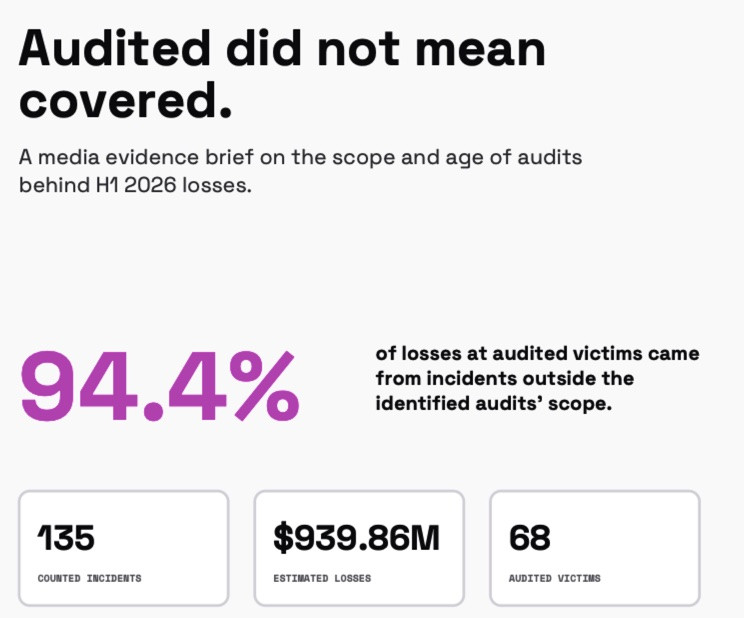744x618 pixels.
Task: Click the 'behind H1 2026 losses.' line
Action: 135,185
